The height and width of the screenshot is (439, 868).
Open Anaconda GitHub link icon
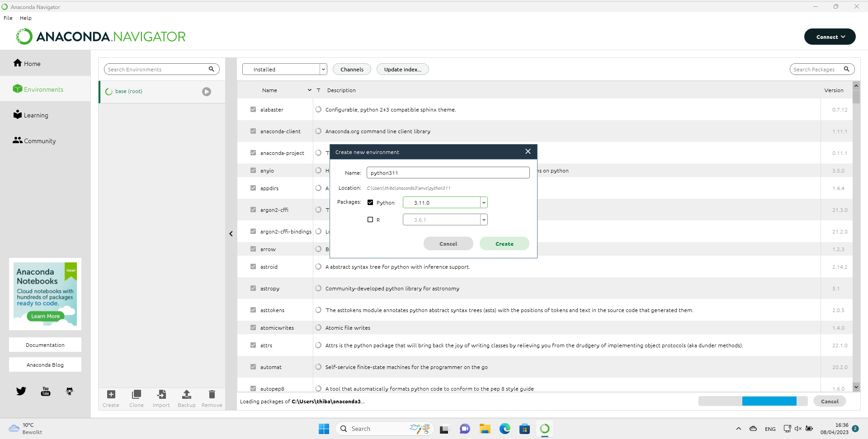point(70,391)
